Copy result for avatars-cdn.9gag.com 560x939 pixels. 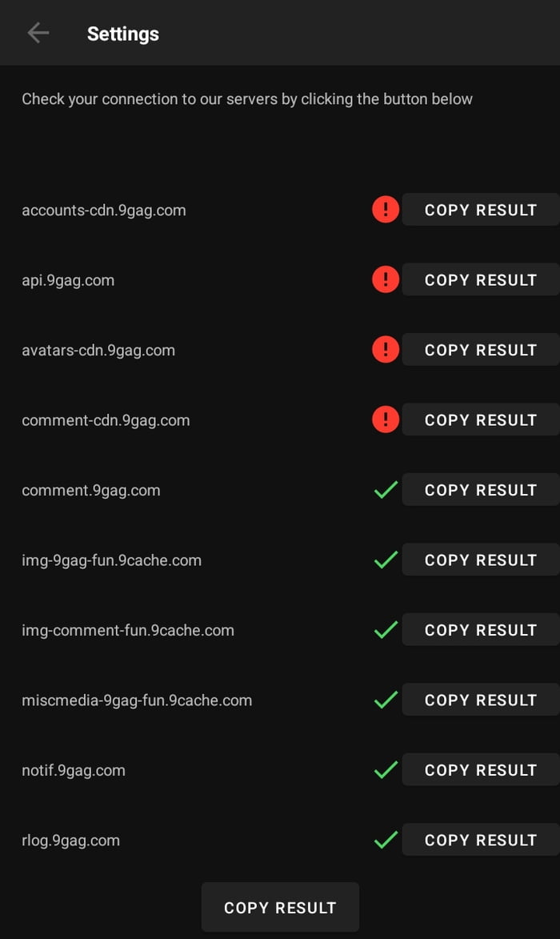480,349
